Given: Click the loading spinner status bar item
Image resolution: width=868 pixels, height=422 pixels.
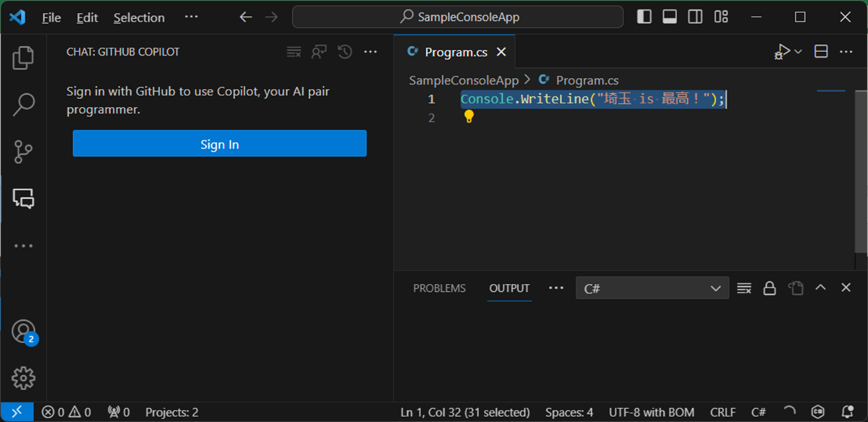Looking at the screenshot, I should click(789, 413).
